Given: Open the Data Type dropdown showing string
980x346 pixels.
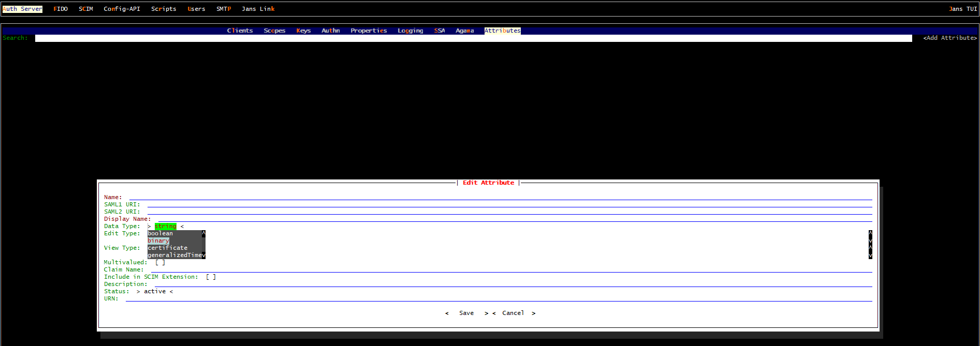Looking at the screenshot, I should (x=166, y=226).
